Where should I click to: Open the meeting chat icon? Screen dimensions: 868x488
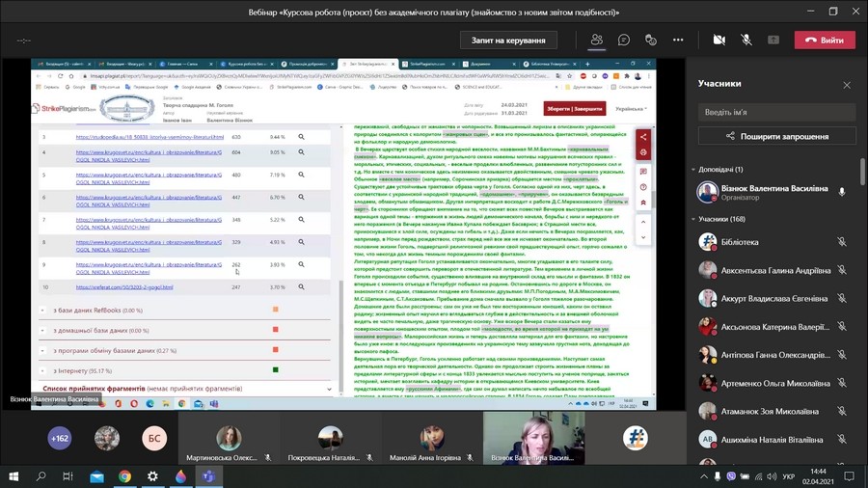click(x=624, y=40)
